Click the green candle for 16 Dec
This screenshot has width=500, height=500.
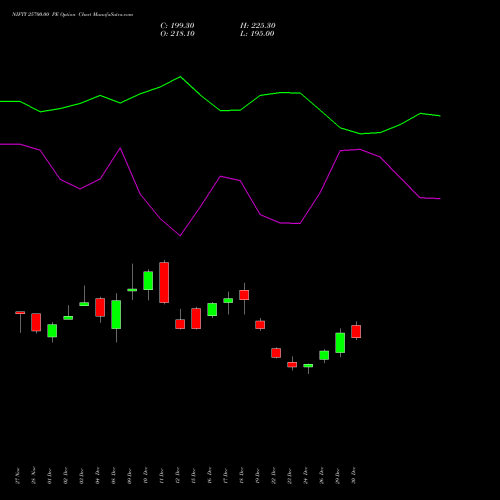click(x=212, y=309)
